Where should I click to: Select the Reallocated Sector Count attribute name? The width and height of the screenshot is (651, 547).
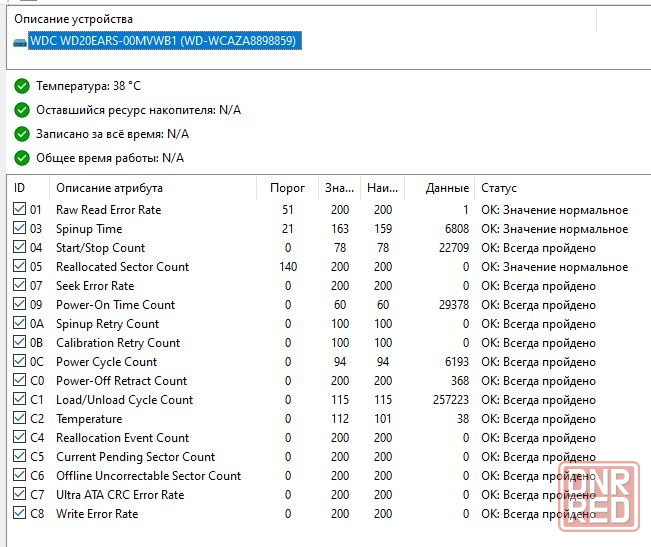pos(122,267)
